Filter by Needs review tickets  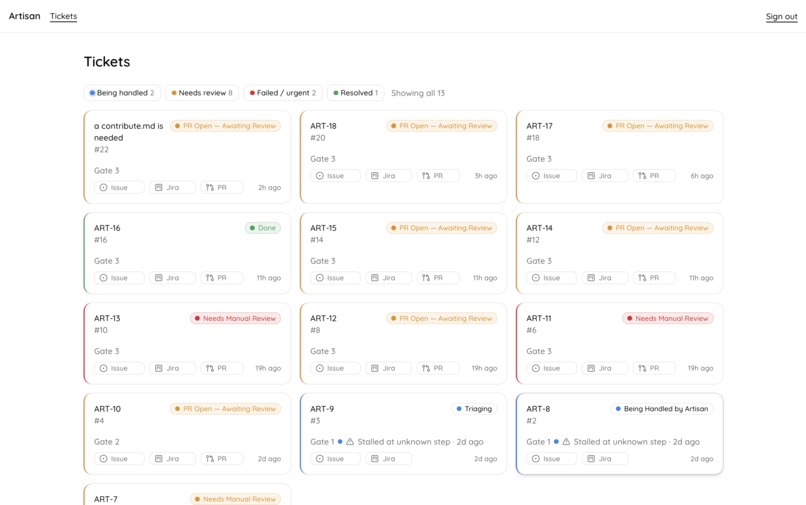(203, 93)
